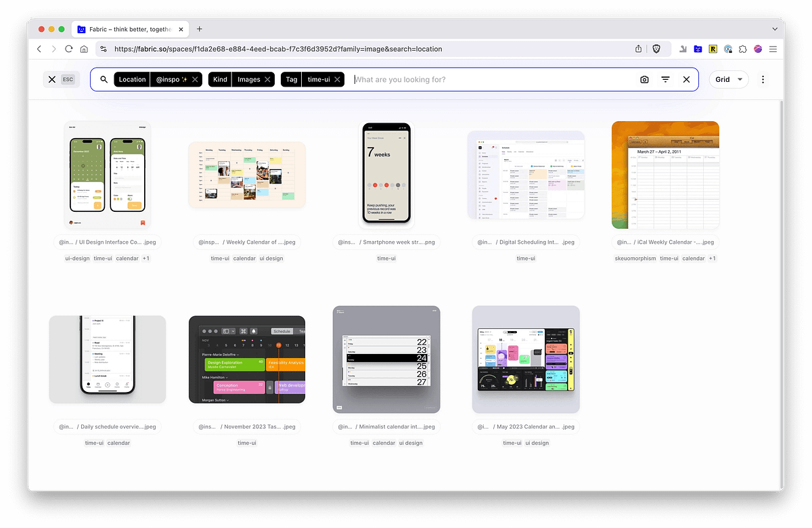Click the Kind filter label

click(220, 79)
